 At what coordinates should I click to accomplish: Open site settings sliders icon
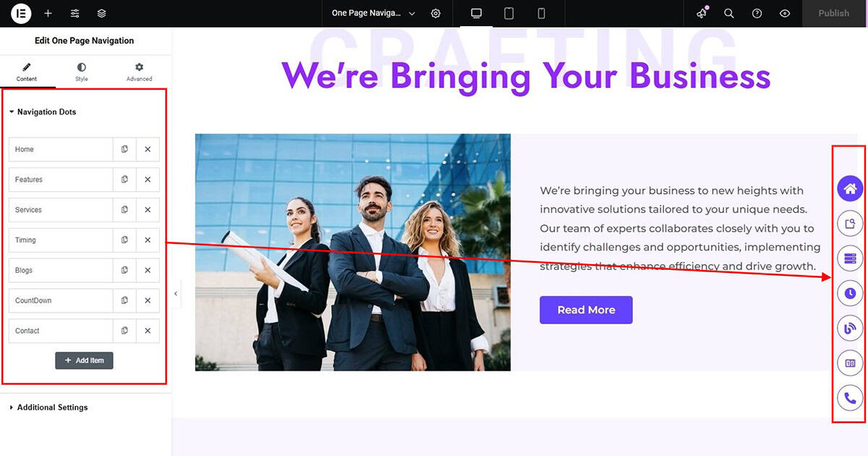(75, 13)
